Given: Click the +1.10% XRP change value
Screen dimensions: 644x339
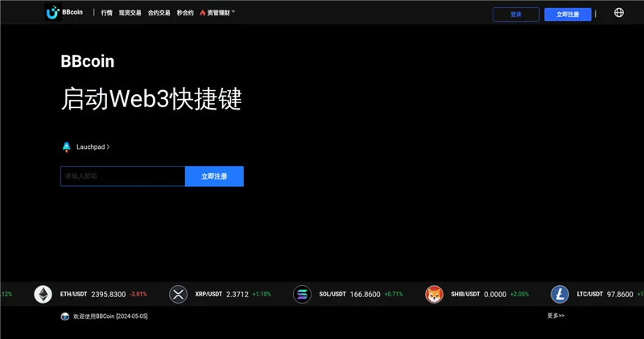Looking at the screenshot, I should [262, 294].
